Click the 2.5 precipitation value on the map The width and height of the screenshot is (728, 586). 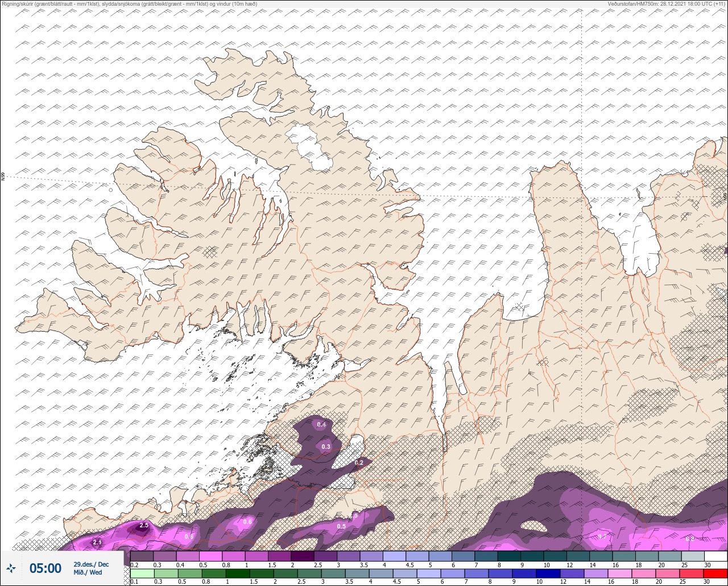coord(144,525)
